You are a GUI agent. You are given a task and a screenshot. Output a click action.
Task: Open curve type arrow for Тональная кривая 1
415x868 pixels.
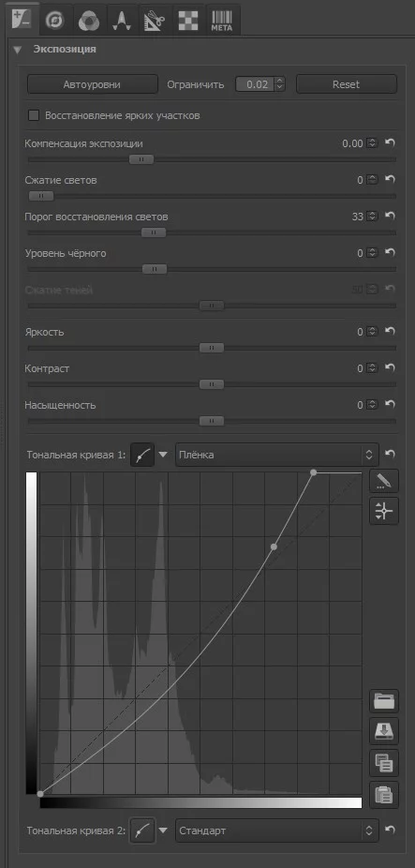tap(162, 455)
